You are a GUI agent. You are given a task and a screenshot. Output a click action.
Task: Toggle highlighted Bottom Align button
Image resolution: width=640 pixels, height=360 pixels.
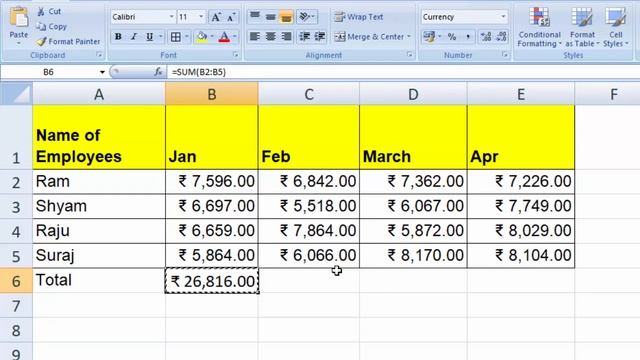287,17
